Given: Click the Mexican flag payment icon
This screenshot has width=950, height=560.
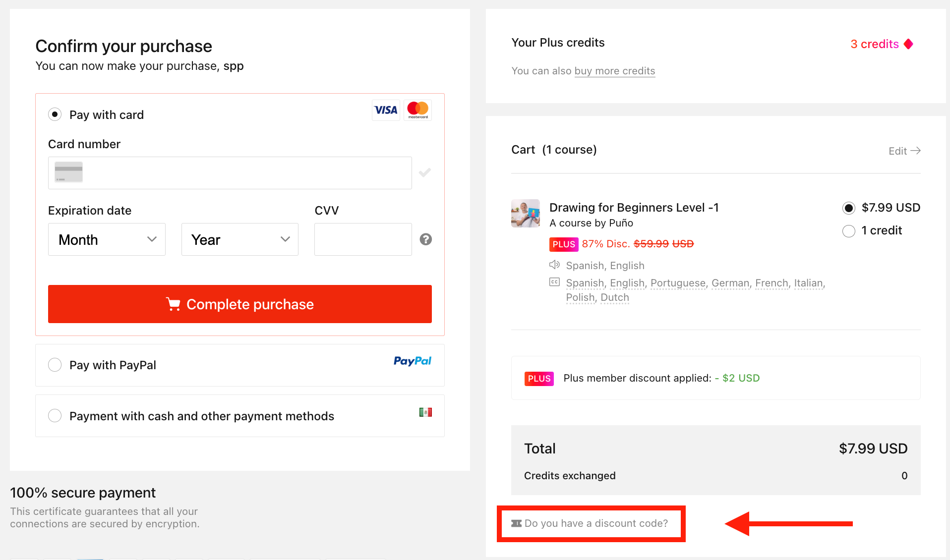Looking at the screenshot, I should tap(425, 412).
